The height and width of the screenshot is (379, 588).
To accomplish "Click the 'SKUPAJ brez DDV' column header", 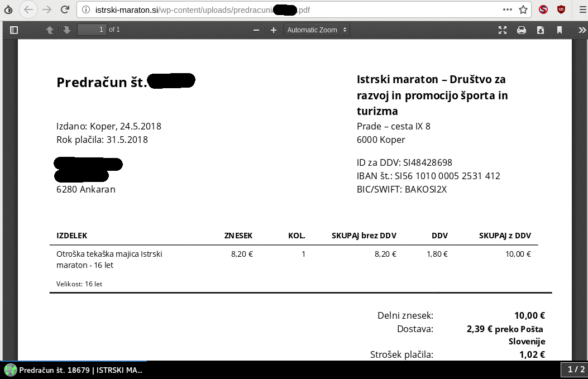I will tap(364, 236).
